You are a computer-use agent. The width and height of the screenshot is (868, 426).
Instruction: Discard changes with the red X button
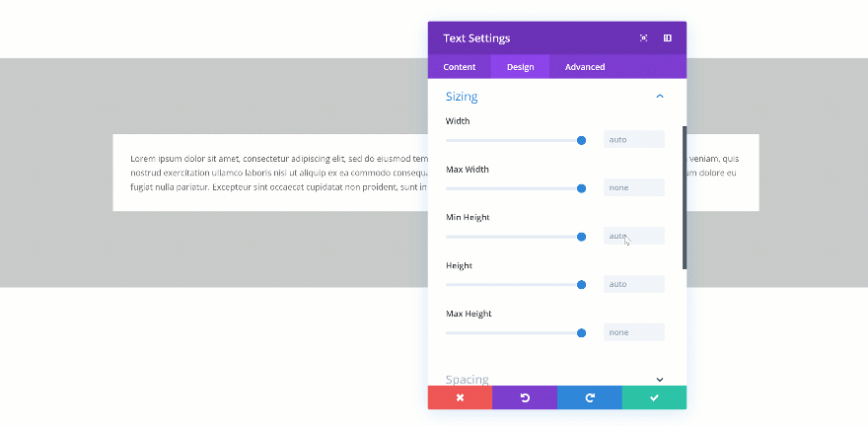tap(460, 397)
